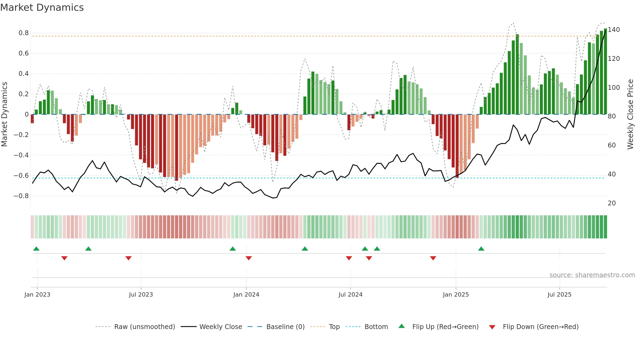Click the 'Jul 2024' x-axis label
644x362 pixels.
[350, 294]
